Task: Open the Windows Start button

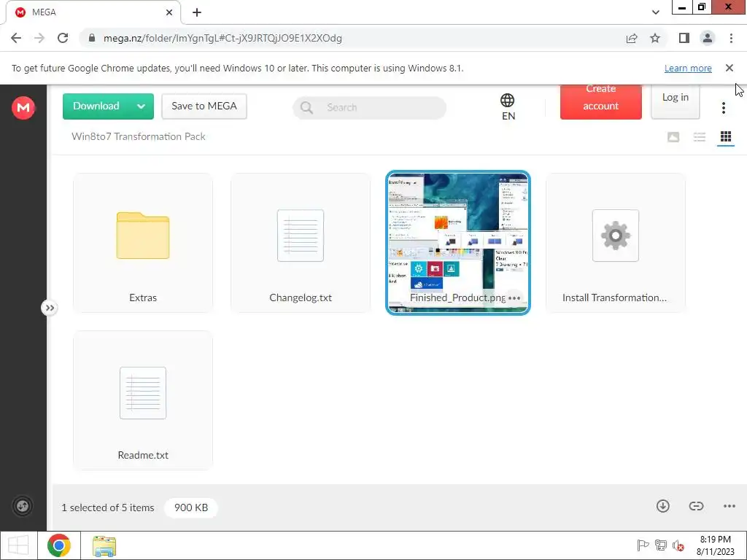Action: [18, 545]
